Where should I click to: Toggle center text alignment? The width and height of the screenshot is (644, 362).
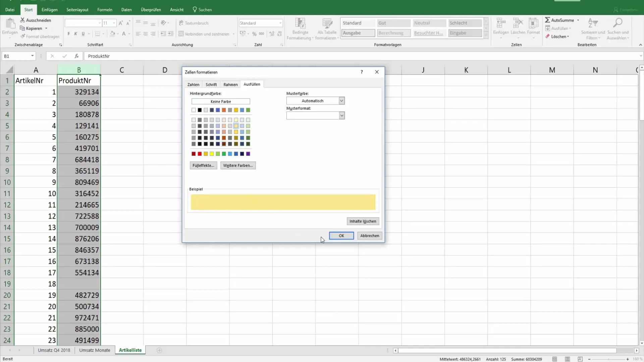coord(145,34)
